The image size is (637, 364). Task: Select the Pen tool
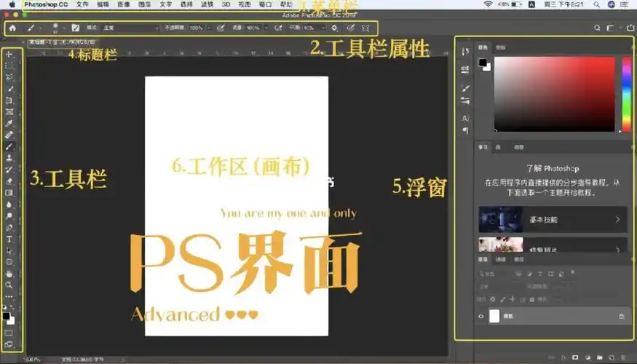[x=9, y=227]
